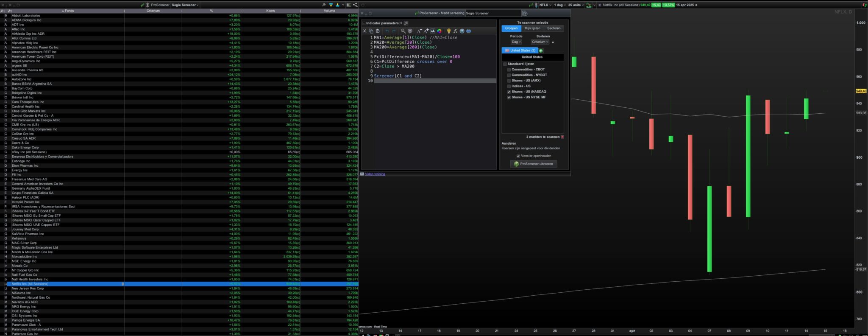The height and width of the screenshot is (336, 868).
Task: Open the Sorteren Criterium dropdown
Action: click(540, 42)
